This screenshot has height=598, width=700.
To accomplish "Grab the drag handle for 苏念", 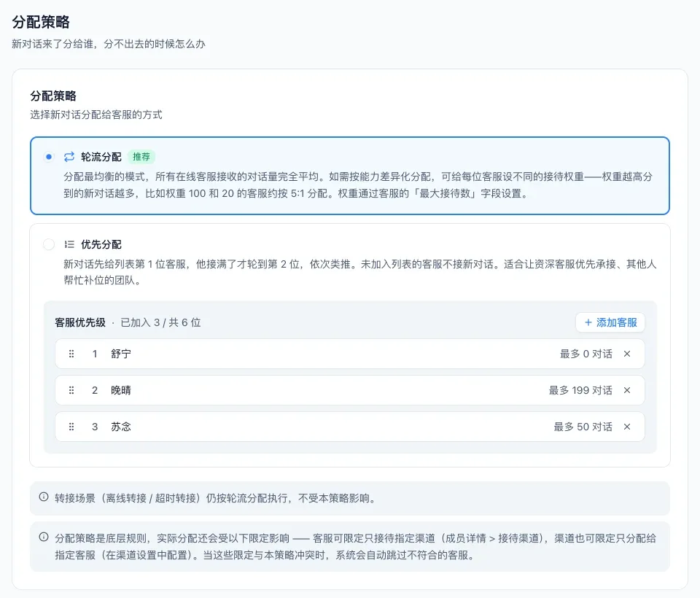I will [x=71, y=427].
